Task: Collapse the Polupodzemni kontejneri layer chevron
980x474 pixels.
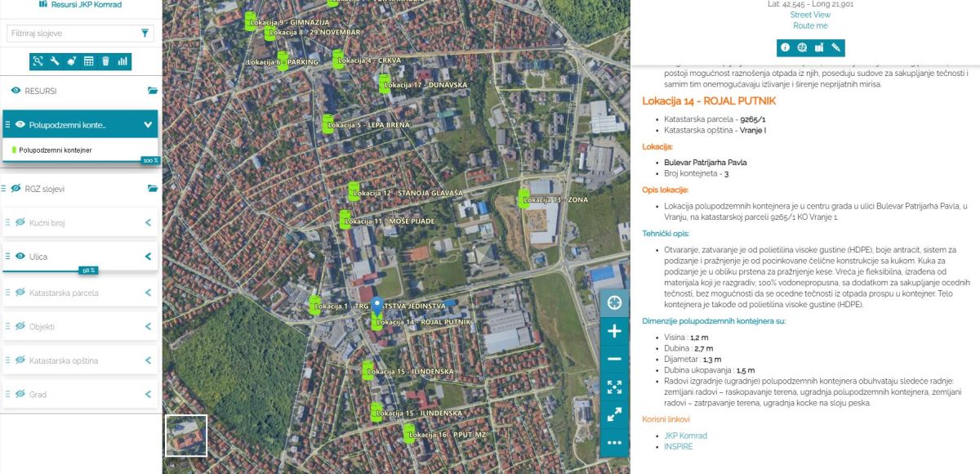Action: click(x=148, y=125)
